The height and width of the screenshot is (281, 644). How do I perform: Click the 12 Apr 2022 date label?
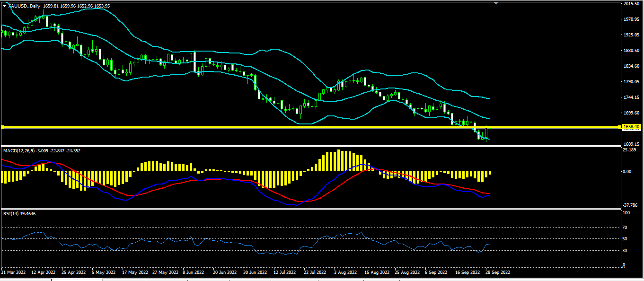coord(43,272)
